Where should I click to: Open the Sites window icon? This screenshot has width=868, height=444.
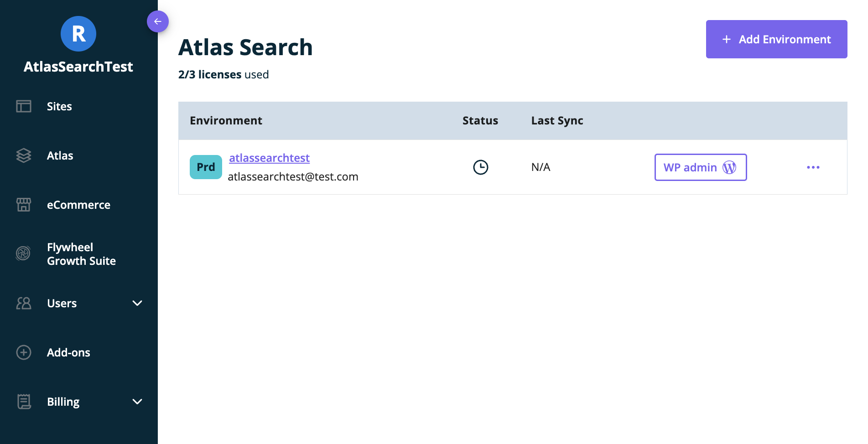[x=24, y=106]
